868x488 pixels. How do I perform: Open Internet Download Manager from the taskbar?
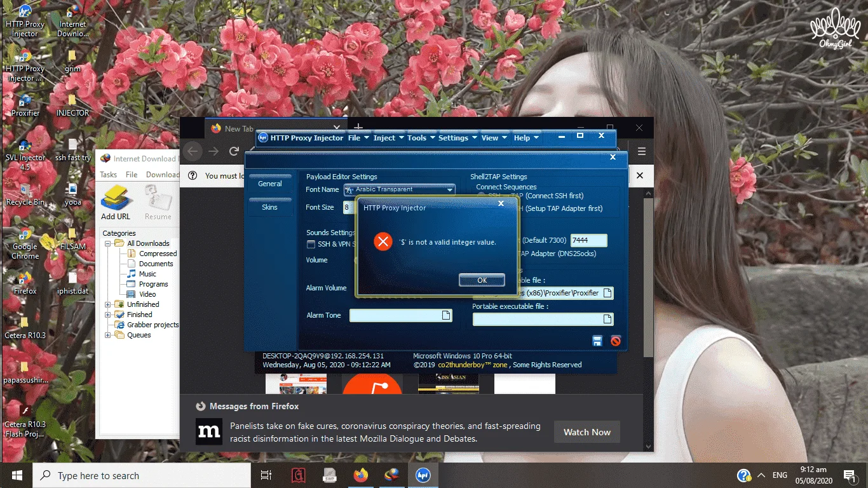pos(392,475)
